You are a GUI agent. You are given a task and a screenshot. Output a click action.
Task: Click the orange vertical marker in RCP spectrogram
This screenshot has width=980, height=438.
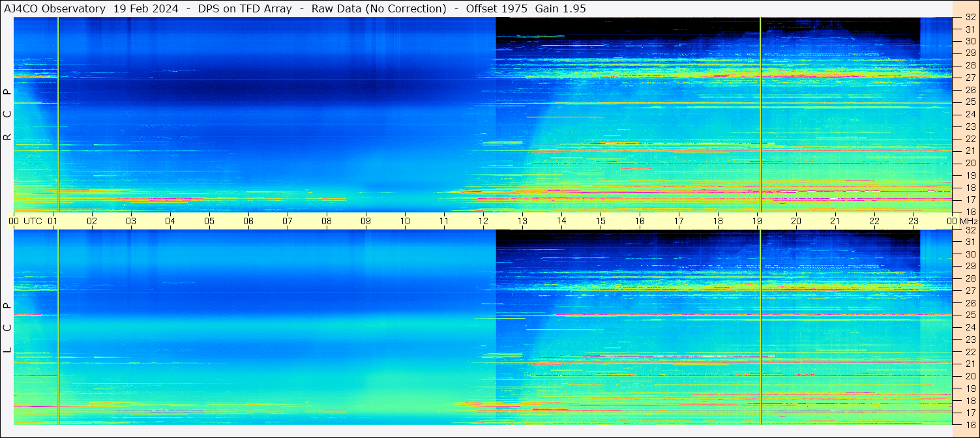click(58, 115)
